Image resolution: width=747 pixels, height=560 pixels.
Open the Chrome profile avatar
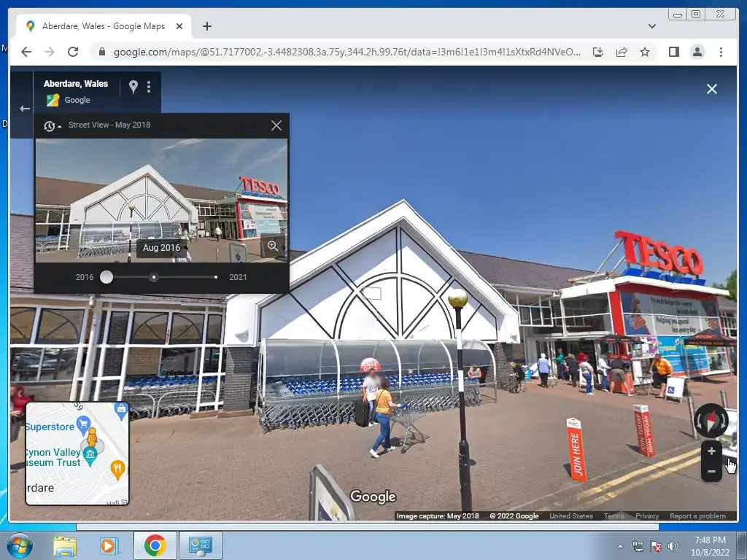(x=697, y=52)
